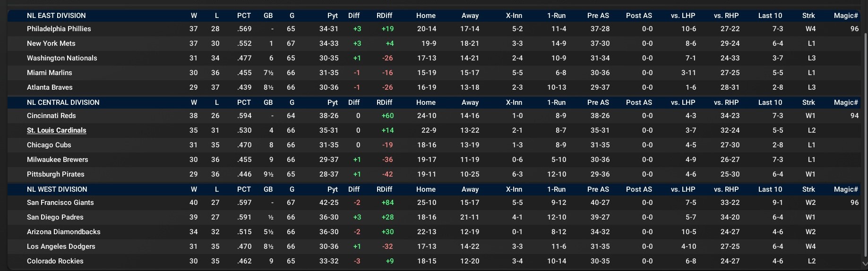Screen dimensions: 868x271
Task: Select Cincinnati Reds in the standings
Action: [51, 116]
